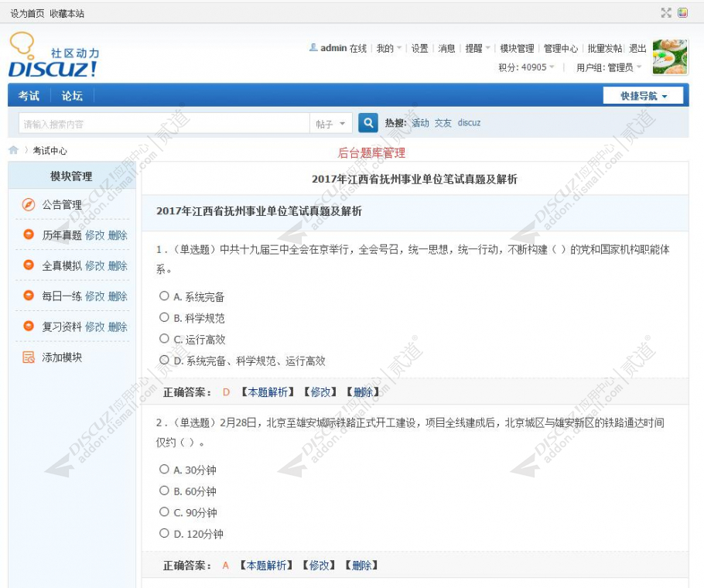The height and width of the screenshot is (588, 704).
Task: Open 模块管理 in the top menu
Action: coord(517,48)
